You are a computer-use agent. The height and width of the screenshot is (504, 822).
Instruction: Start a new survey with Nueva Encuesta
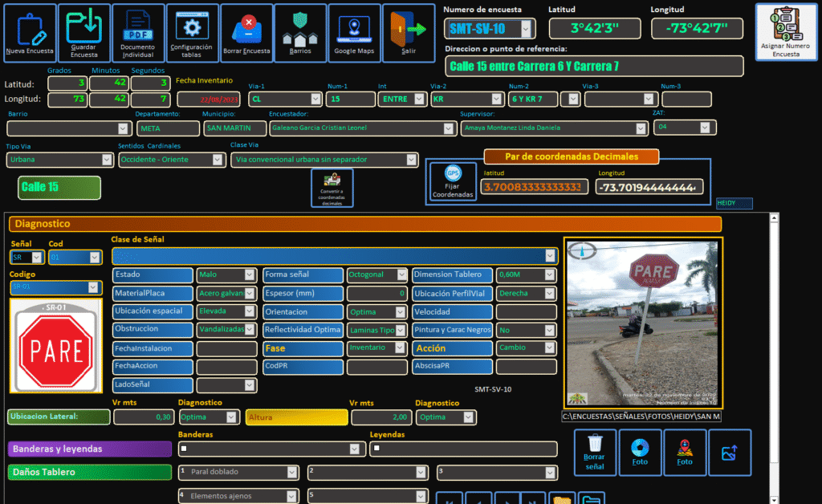point(30,33)
